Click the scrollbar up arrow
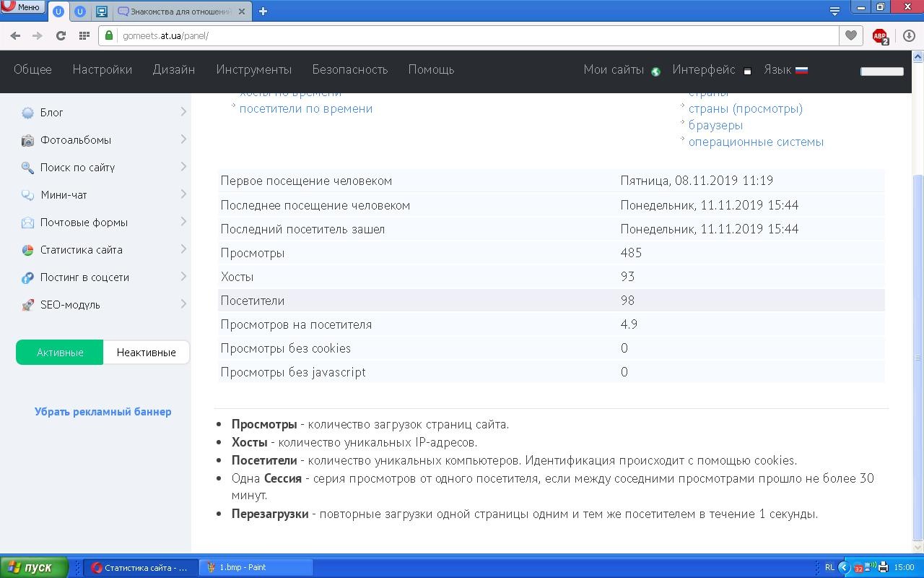The image size is (924, 578). [x=918, y=56]
